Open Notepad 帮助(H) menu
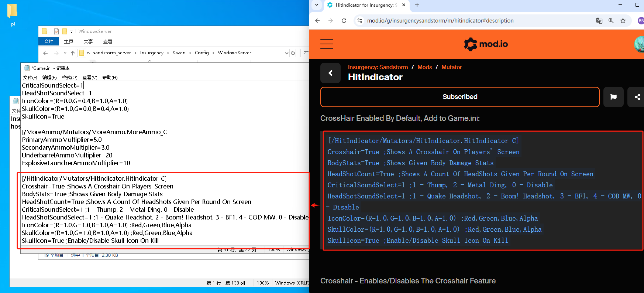Screen dimensions: 644x293 point(110,78)
